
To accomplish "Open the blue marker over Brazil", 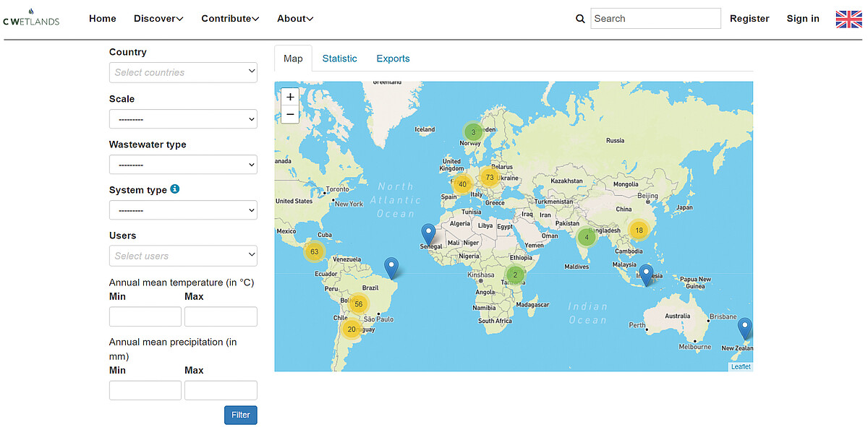I will click(392, 268).
